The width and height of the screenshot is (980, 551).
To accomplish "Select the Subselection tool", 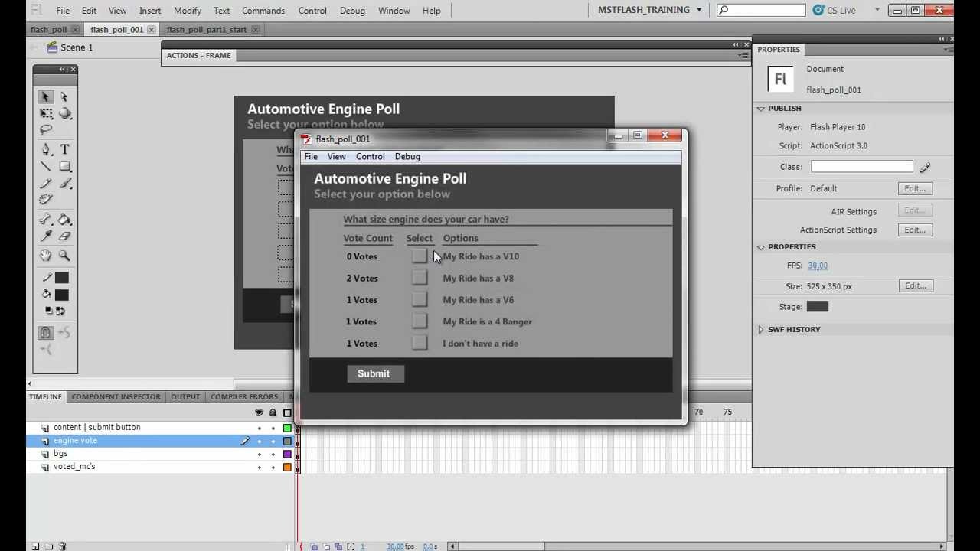I will tap(64, 96).
